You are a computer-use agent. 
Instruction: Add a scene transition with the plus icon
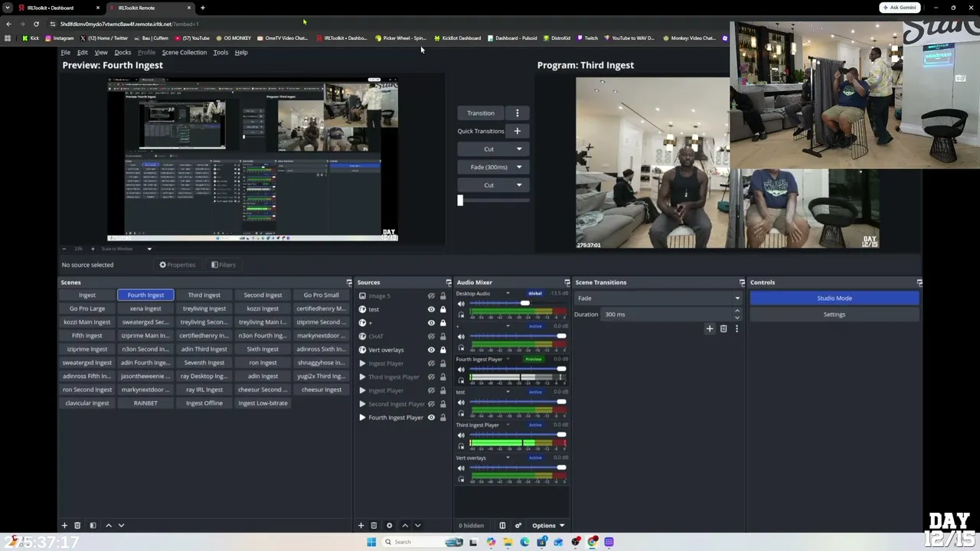click(x=709, y=329)
